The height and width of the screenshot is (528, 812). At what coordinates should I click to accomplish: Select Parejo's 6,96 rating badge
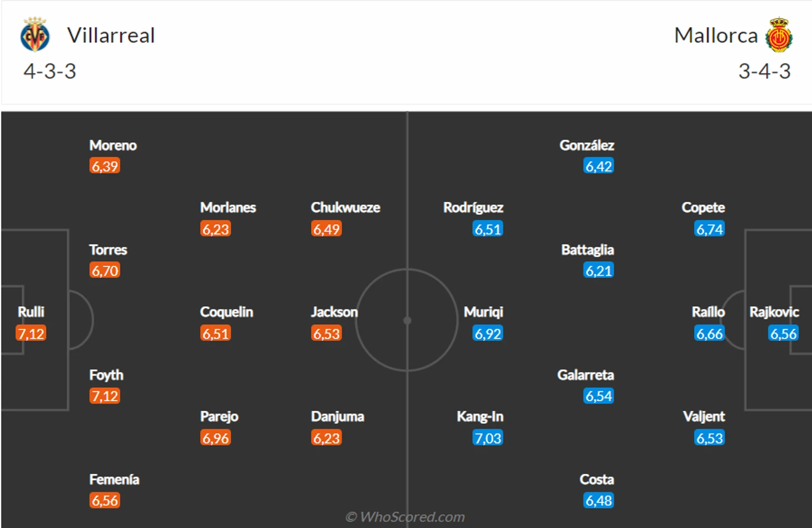[215, 438]
